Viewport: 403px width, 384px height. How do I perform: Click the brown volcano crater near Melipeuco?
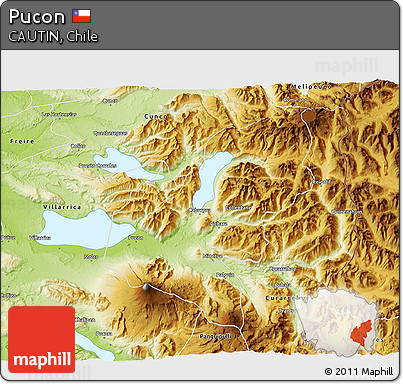[x=309, y=116]
